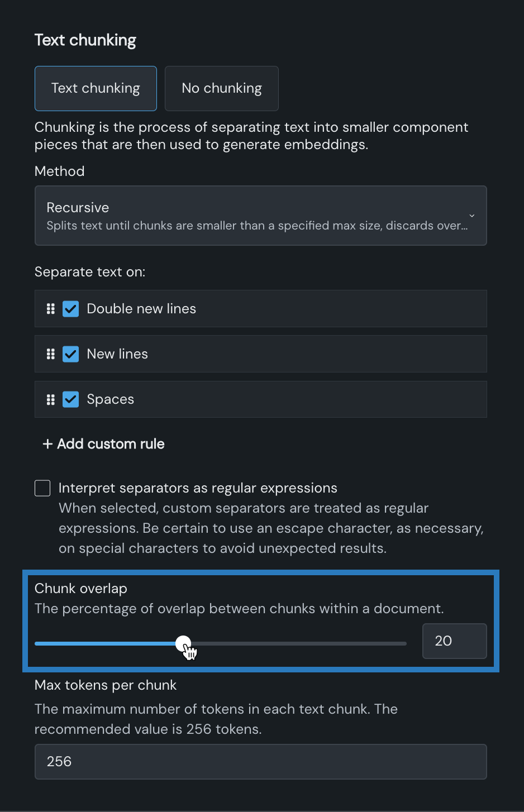The width and height of the screenshot is (524, 812).
Task: Enable interpret separators as regular expressions
Action: coord(42,488)
